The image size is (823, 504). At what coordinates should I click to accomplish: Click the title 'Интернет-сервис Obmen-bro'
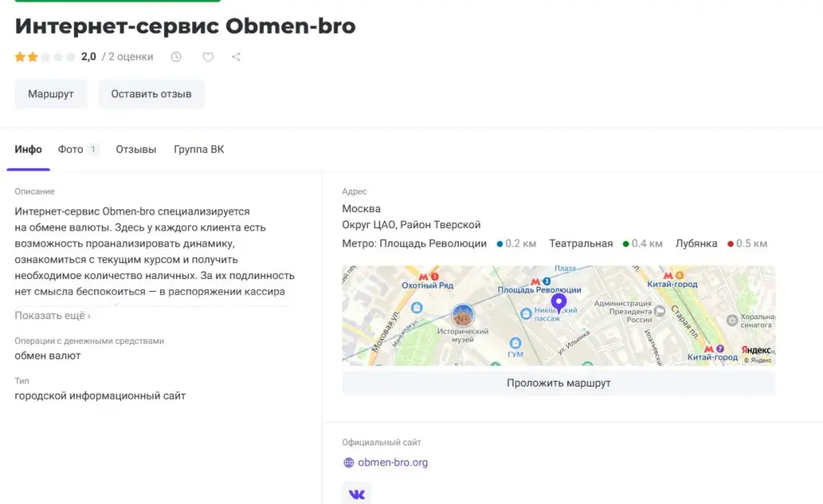tap(186, 27)
